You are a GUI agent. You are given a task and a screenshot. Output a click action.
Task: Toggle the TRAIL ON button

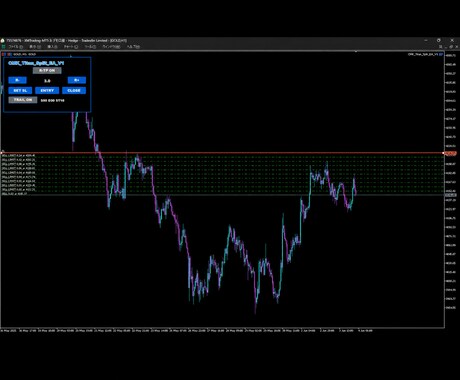23,100
